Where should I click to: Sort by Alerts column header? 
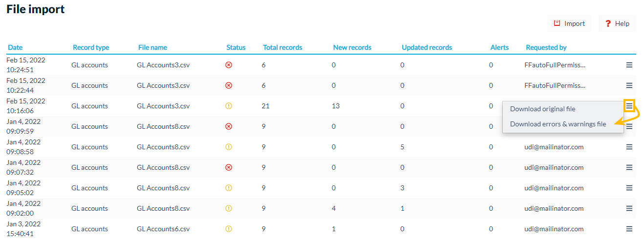point(499,47)
